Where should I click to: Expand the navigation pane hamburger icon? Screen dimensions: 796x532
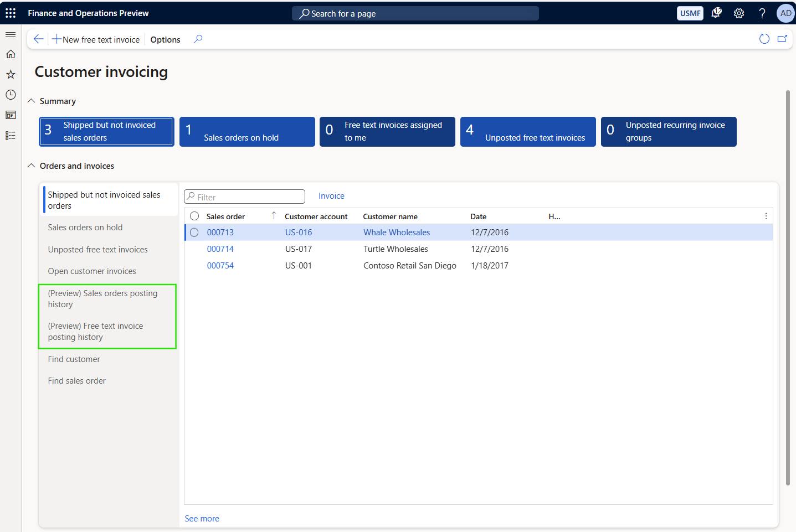pos(11,34)
